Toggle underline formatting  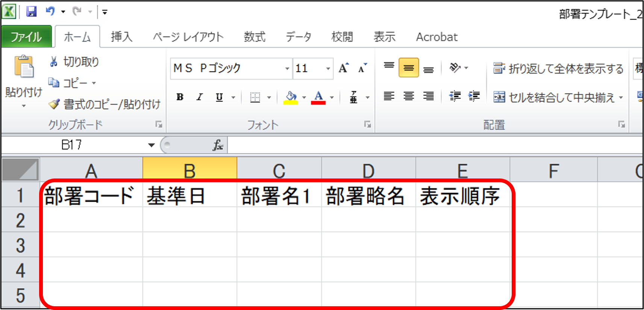[x=219, y=97]
